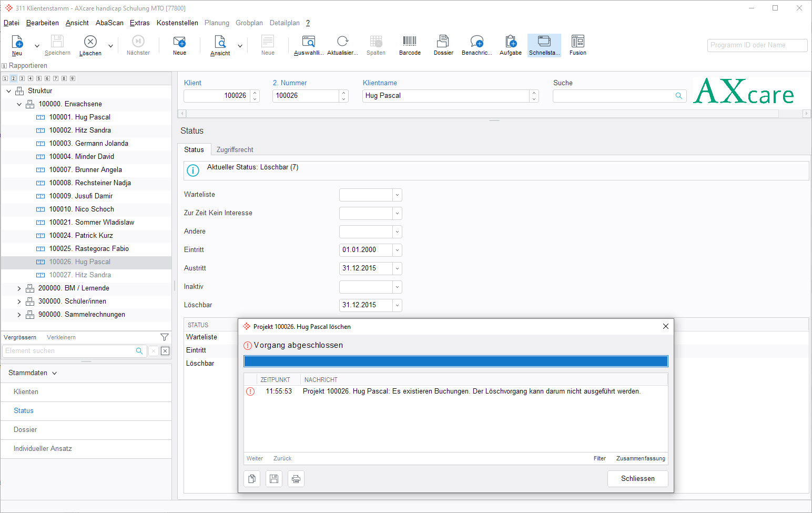Focus the Klientname input field
This screenshot has height=513, width=812.
[x=446, y=96]
